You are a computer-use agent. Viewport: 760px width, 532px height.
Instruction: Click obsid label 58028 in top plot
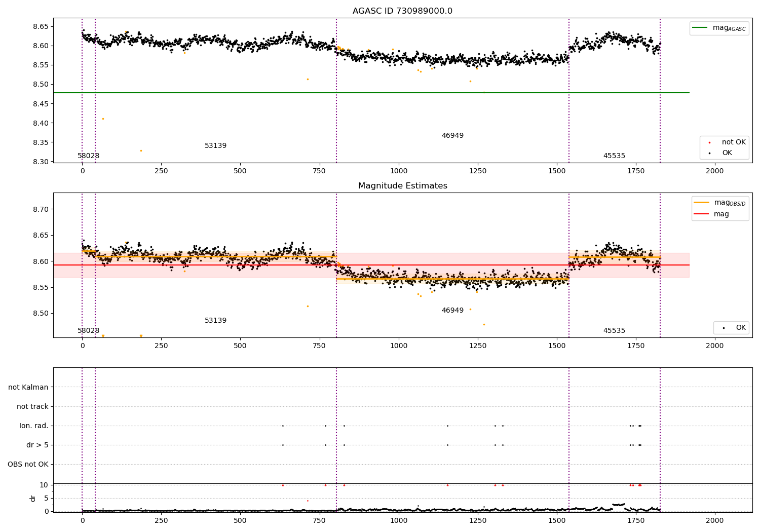pyautogui.click(x=88, y=156)
